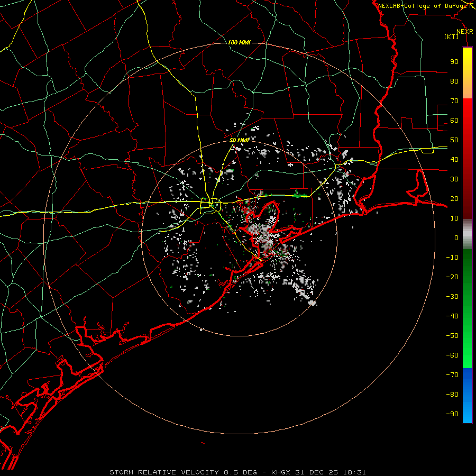The image size is (476, 476).
Task: Click the 50 value on the velocity scale
Action: [x=454, y=140]
